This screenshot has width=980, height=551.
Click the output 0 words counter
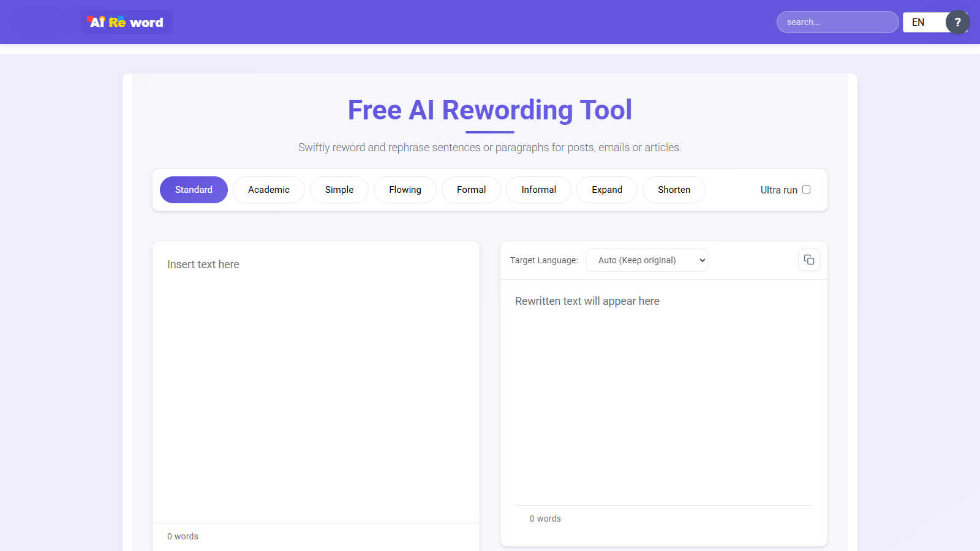(x=545, y=519)
